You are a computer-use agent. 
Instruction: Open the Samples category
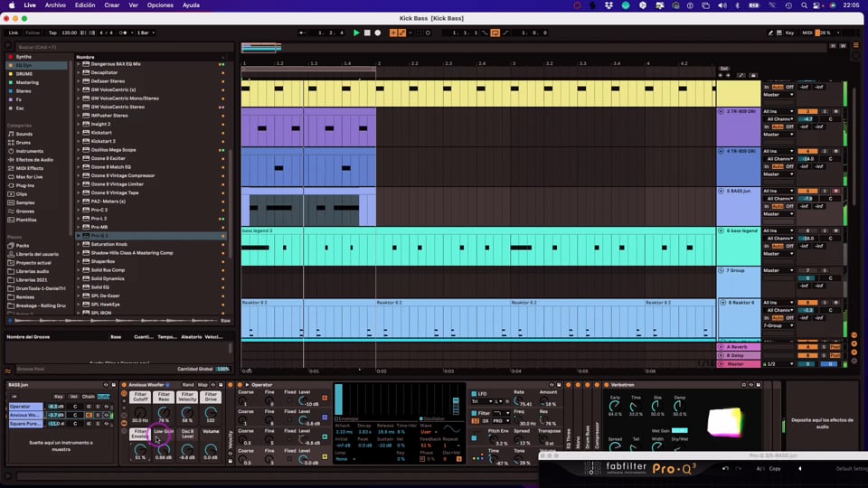tap(25, 202)
